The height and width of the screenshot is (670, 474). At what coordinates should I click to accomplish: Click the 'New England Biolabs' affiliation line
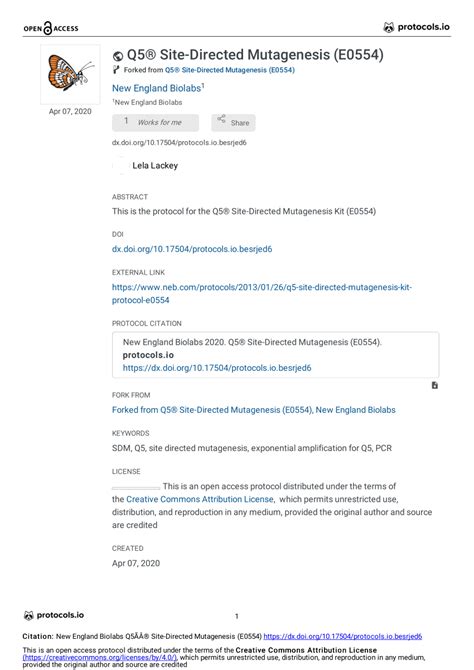point(147,102)
